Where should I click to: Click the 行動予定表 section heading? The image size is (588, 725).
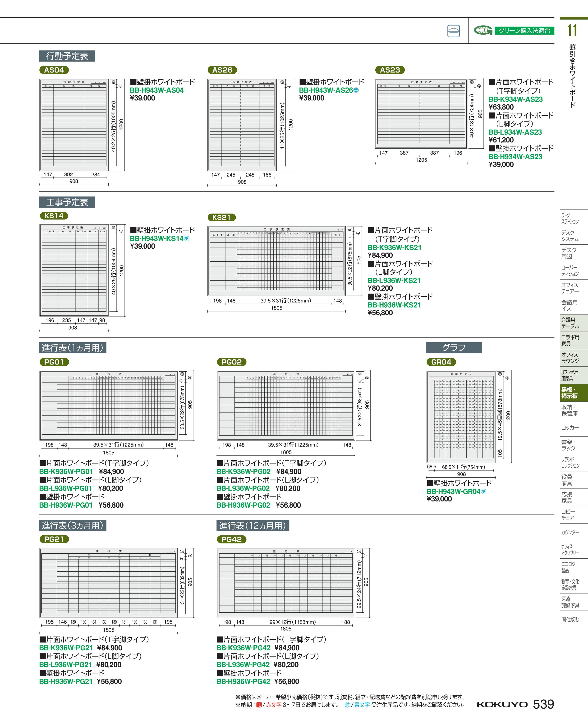pyautogui.click(x=67, y=56)
